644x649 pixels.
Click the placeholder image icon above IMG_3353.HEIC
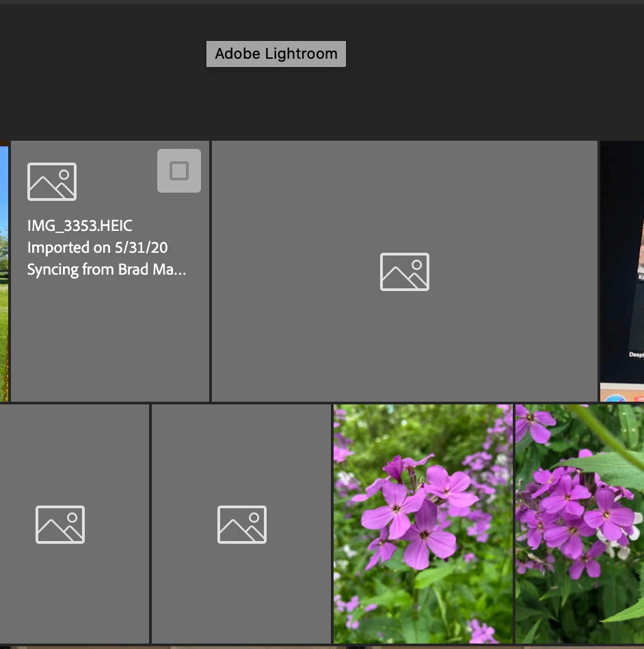point(52,181)
